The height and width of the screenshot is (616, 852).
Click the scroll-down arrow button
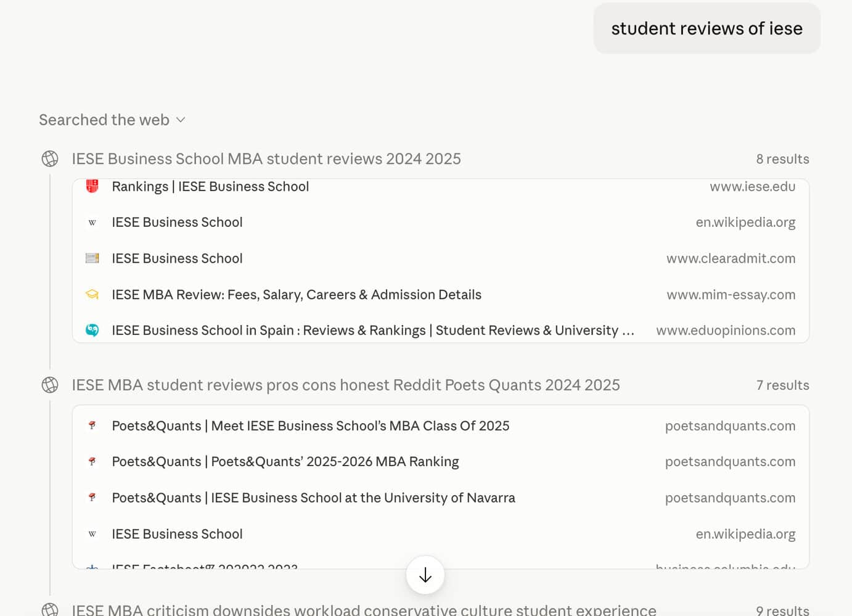click(x=425, y=575)
